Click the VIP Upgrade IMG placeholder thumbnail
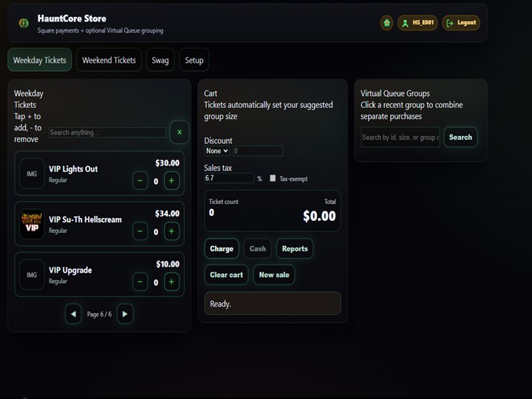Viewport: 532px width, 399px height. click(x=32, y=275)
